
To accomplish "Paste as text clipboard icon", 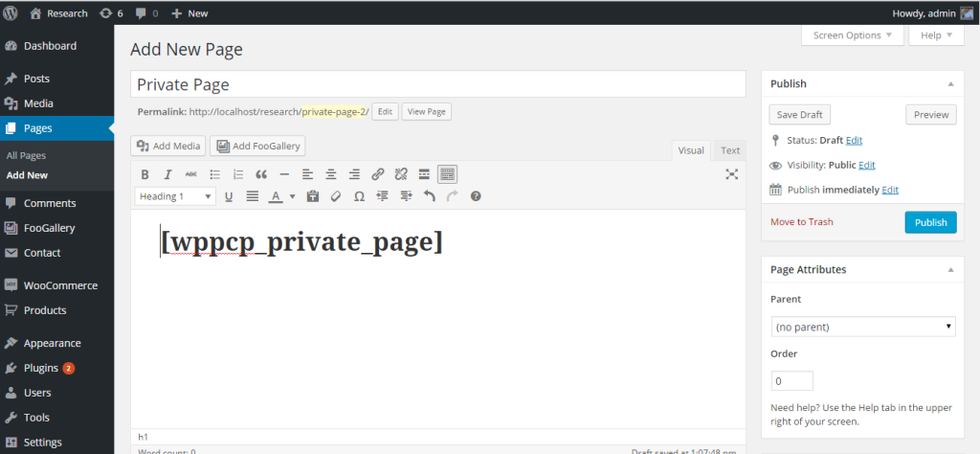I will point(312,196).
